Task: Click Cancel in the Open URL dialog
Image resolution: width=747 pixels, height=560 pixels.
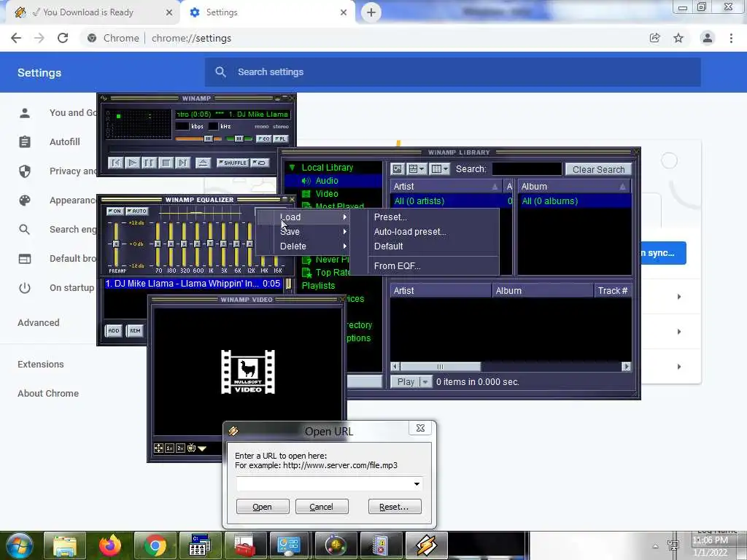Action: (322, 507)
